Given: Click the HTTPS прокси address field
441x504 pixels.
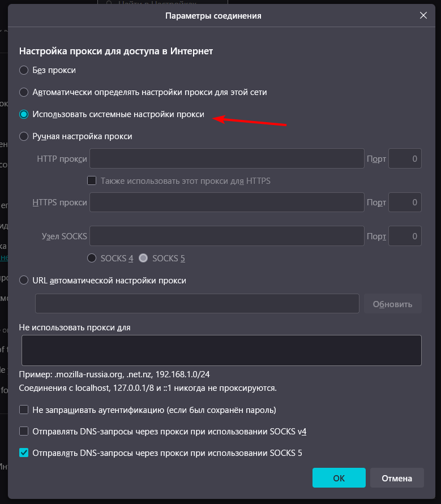Looking at the screenshot, I should 227,202.
